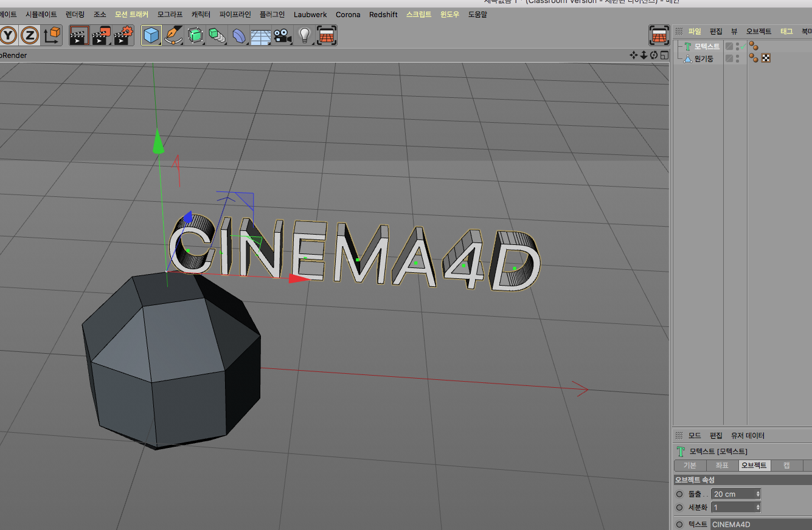This screenshot has height=530, width=812.
Task: Toggle the 돌출 animation circle
Action: 679,494
